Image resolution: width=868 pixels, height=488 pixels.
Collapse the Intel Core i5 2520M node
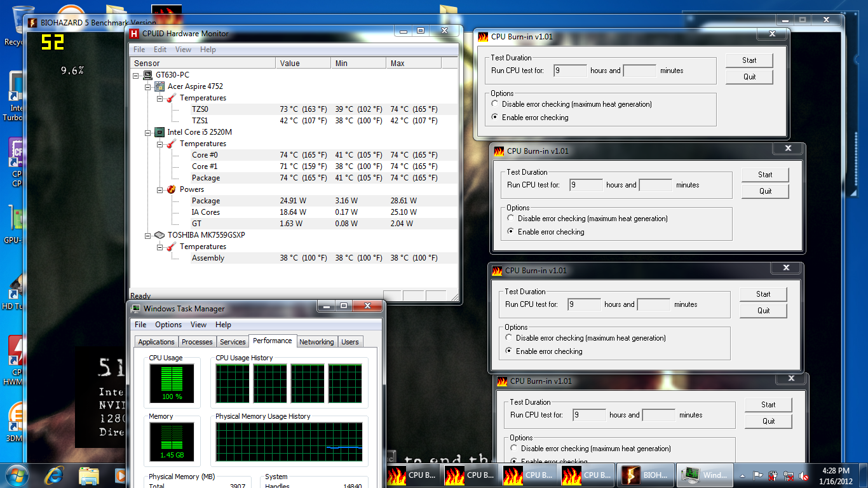148,132
